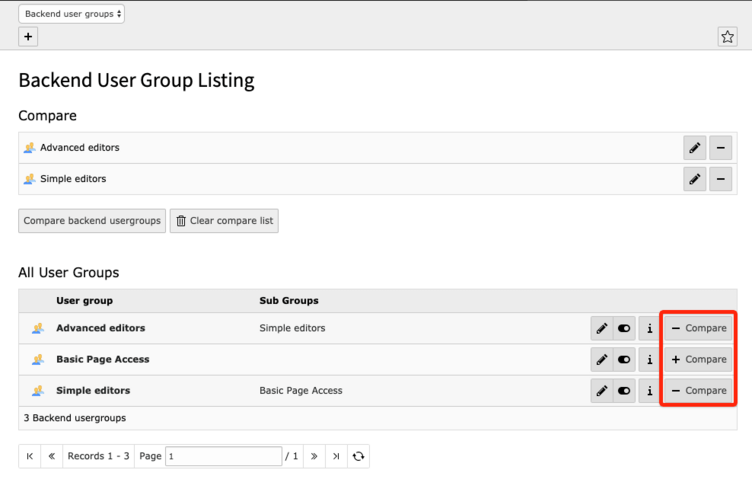Click Advanced editors name in the user group table
Image resolution: width=752 pixels, height=489 pixels.
pos(101,328)
